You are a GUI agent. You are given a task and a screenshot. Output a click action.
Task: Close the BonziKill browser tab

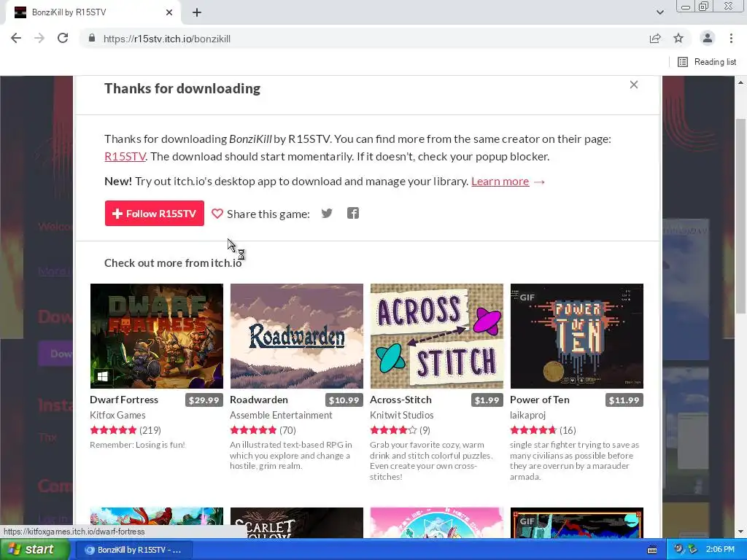[x=169, y=12]
